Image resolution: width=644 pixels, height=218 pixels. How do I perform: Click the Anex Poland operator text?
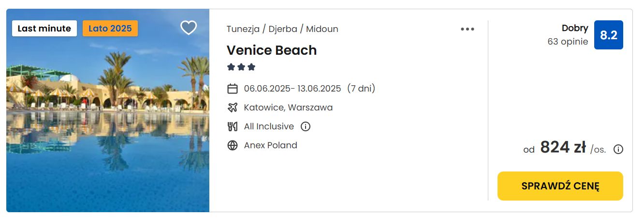pos(270,145)
